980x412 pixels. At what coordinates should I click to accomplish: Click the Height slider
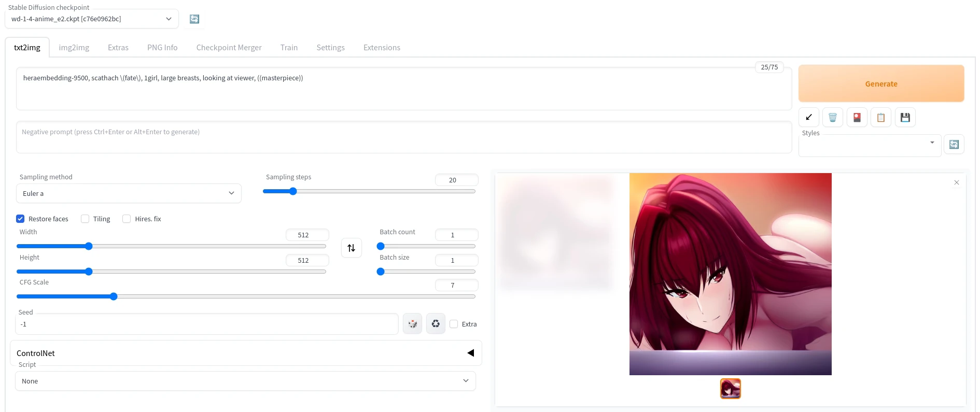pyautogui.click(x=171, y=272)
